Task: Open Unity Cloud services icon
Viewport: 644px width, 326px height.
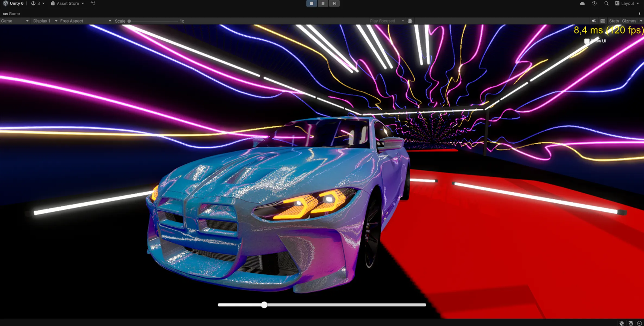Action: click(x=582, y=4)
